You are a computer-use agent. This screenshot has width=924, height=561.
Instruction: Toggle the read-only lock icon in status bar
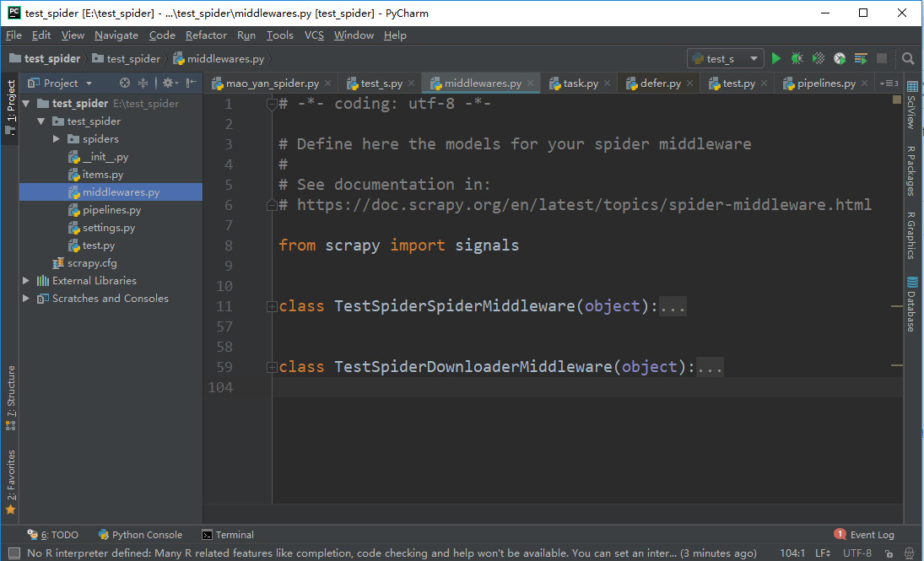coord(889,553)
